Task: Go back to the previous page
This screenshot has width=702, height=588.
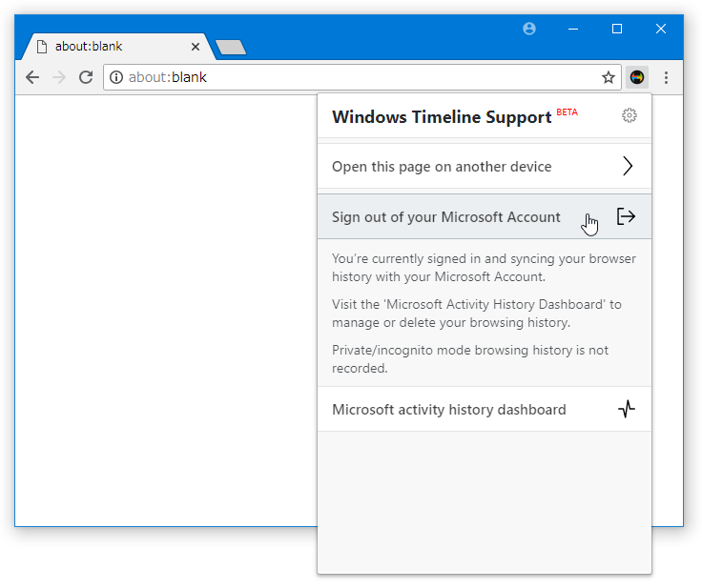Action: (x=32, y=77)
